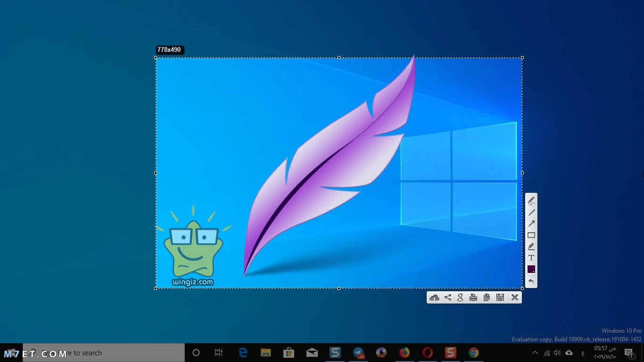Viewport: 644px width, 362px height.
Task: Open the blue S app on taskbar
Action: 335,353
